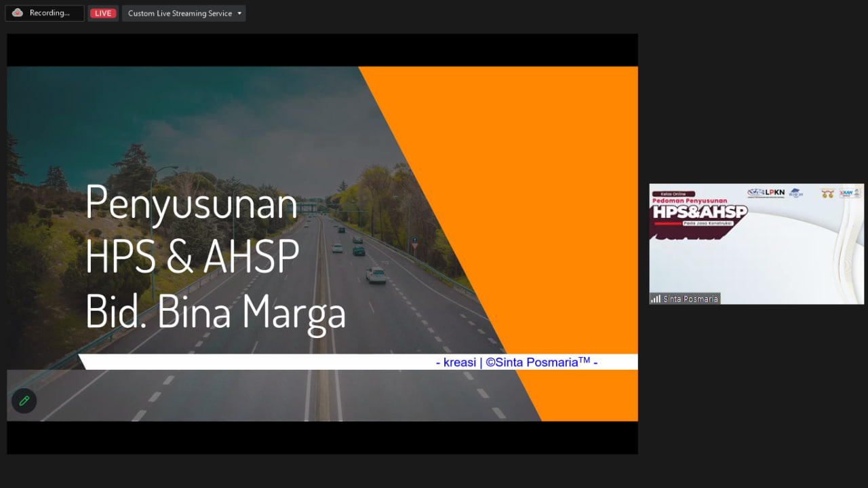Click the HPS&AHSP banner in the video tile
This screenshot has width=868, height=488.
[x=700, y=212]
